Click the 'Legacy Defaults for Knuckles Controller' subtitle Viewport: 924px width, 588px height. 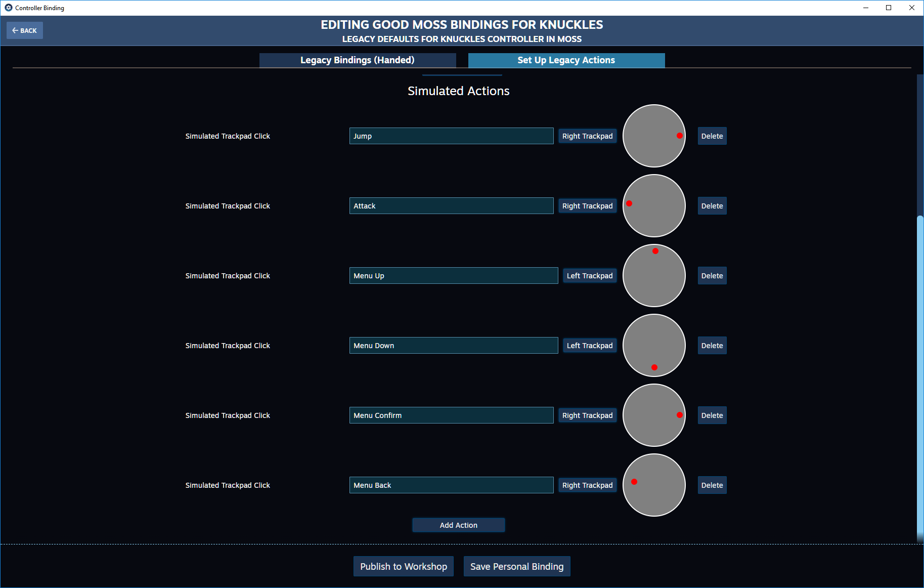pos(462,39)
